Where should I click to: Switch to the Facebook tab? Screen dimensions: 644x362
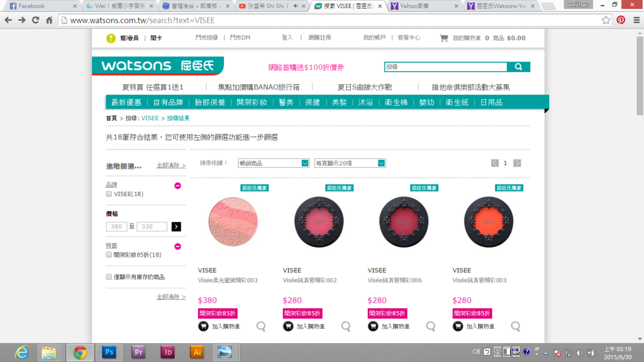tap(43, 6)
